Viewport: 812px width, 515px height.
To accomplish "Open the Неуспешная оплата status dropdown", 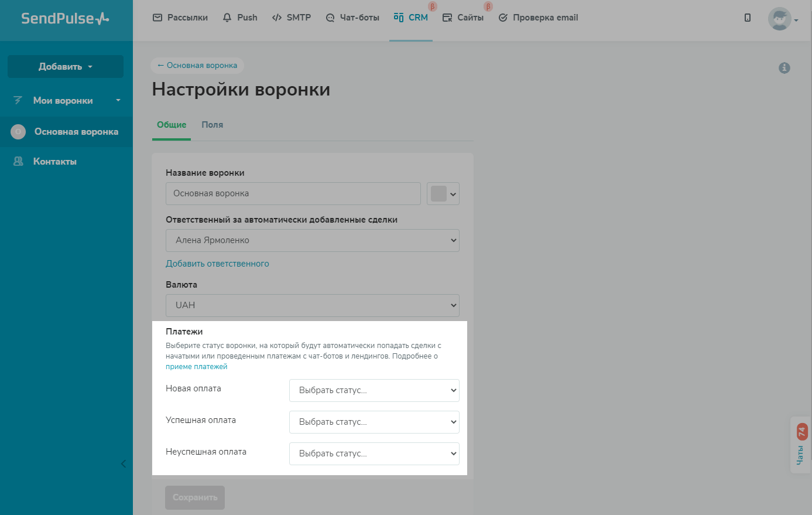I will pyautogui.click(x=374, y=454).
